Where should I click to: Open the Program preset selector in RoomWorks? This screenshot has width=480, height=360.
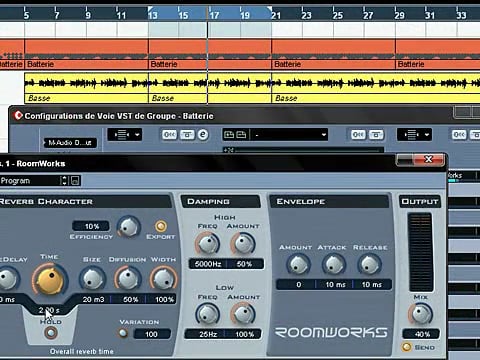pos(29,181)
